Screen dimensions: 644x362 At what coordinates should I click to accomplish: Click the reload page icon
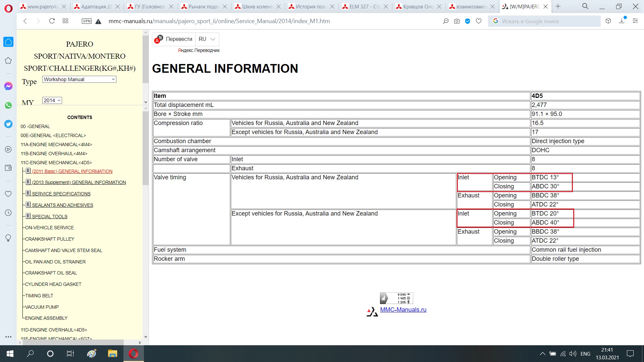click(52, 21)
